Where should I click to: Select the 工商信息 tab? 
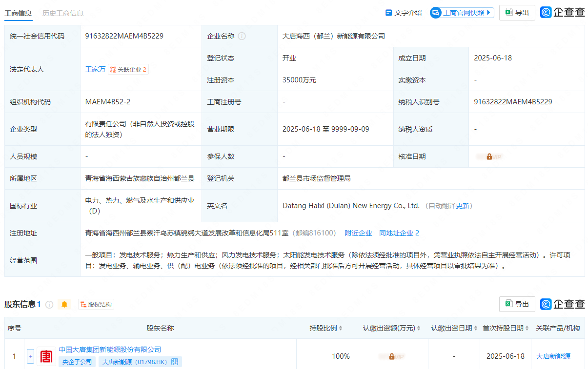[x=18, y=14]
